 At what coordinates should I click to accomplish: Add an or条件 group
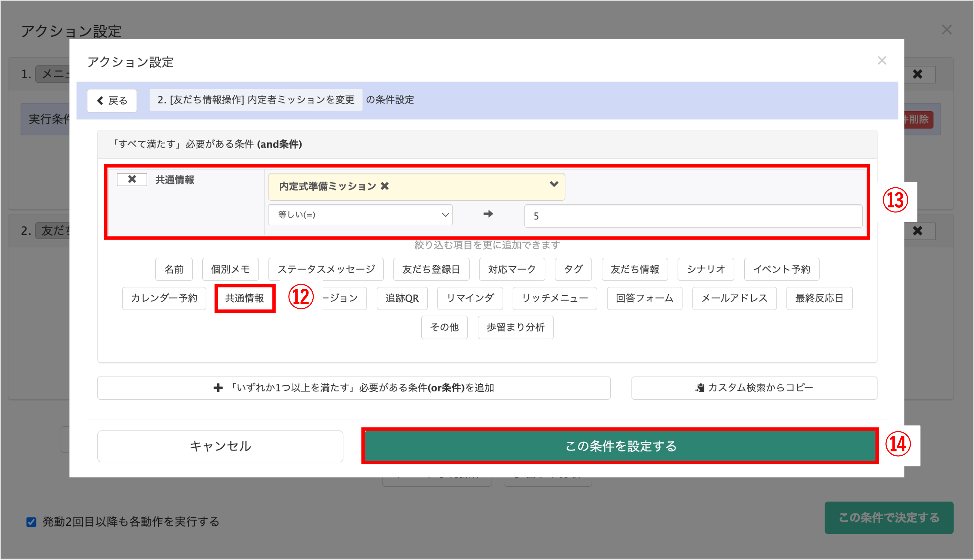click(x=354, y=388)
